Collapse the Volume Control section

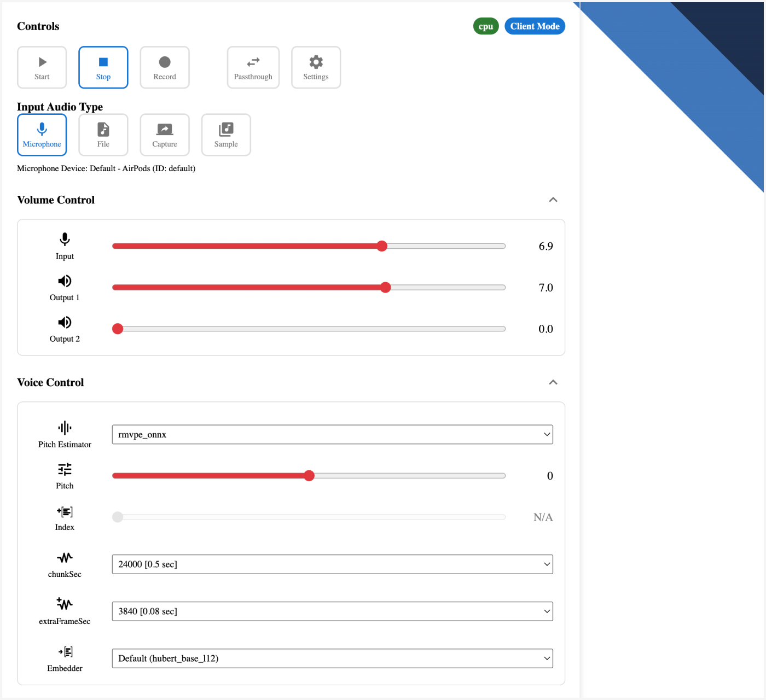[553, 200]
